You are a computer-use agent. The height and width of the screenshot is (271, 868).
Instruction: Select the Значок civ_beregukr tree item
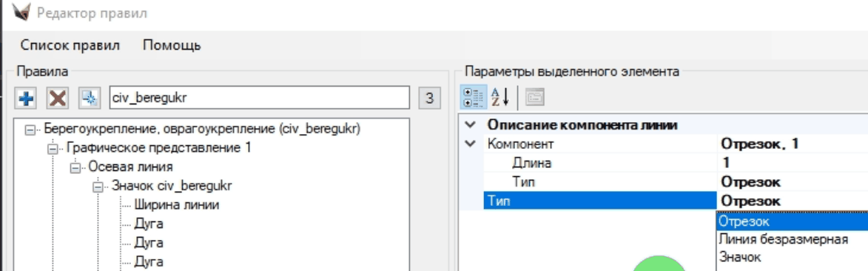(x=172, y=186)
